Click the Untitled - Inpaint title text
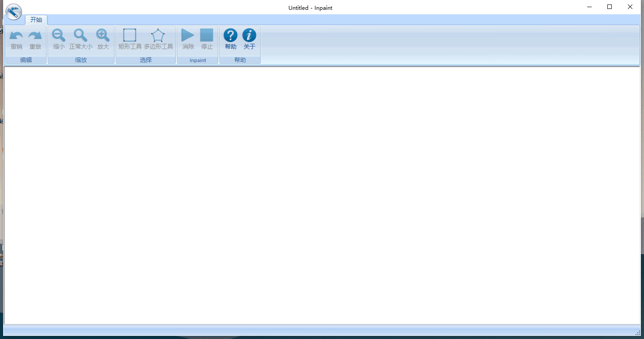 coord(310,8)
